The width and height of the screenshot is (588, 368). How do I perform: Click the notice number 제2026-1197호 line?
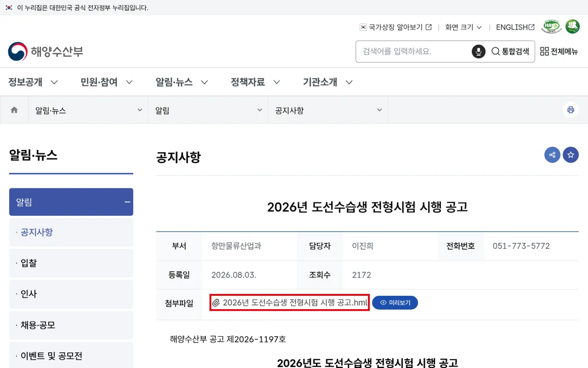tap(228, 339)
